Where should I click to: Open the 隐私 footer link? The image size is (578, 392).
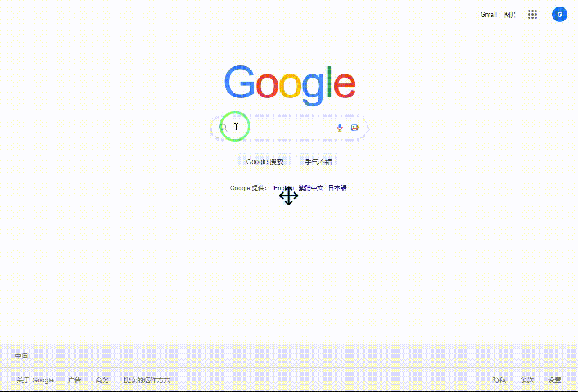pos(499,380)
